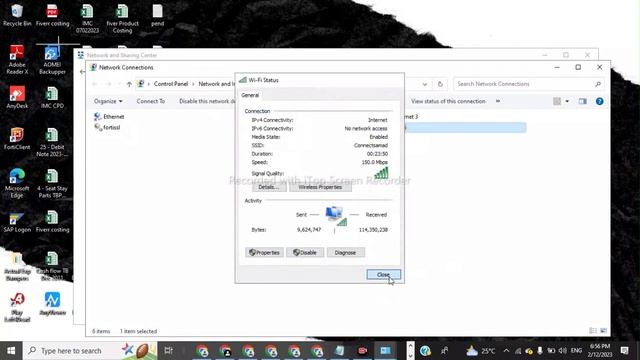Select the AOMEI Backupper desktop icon
The image size is (640, 360).
tap(52, 60)
